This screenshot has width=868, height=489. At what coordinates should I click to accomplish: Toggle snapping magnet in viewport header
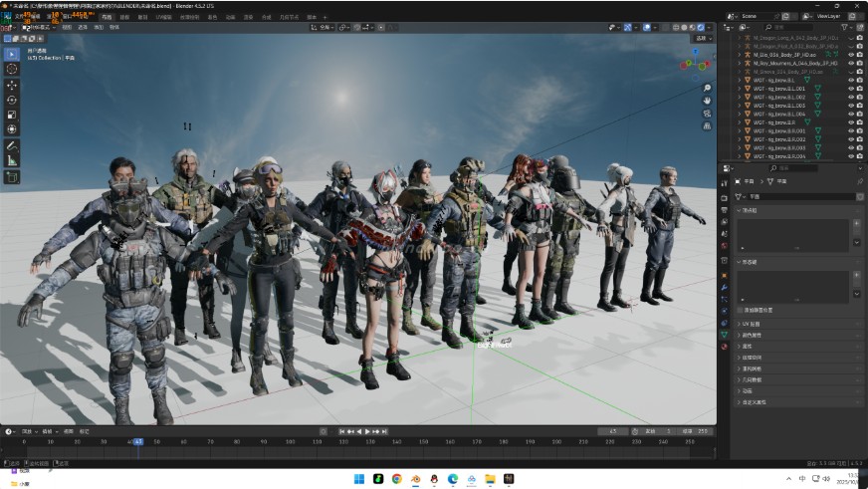[357, 27]
